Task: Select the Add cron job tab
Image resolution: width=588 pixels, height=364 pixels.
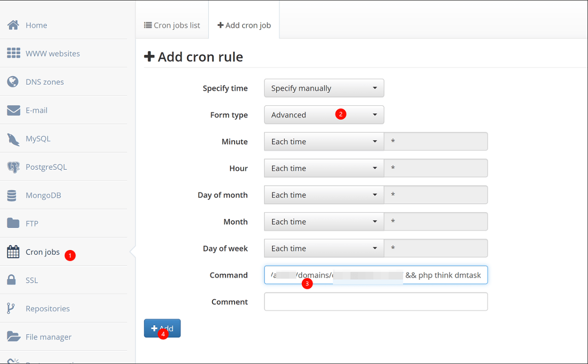Action: click(244, 25)
